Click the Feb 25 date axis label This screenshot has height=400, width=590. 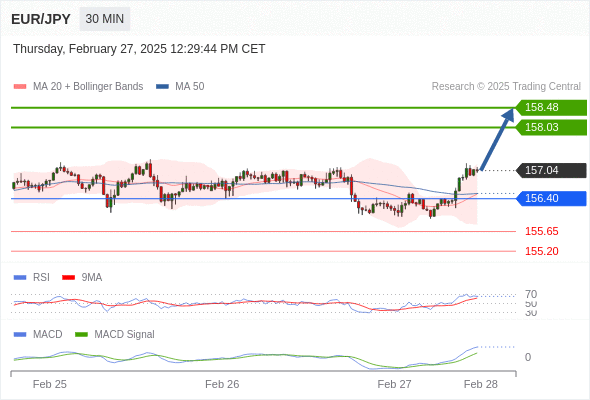coord(50,384)
